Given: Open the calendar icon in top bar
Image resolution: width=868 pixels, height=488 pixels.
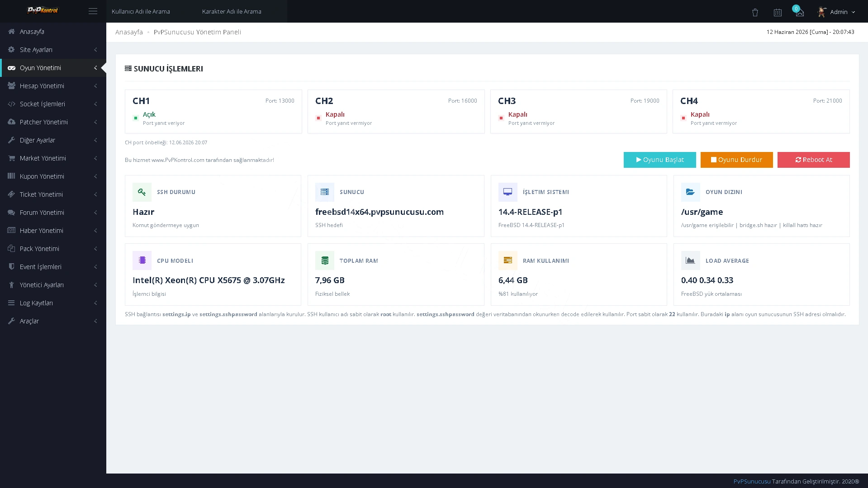Looking at the screenshot, I should (x=778, y=12).
